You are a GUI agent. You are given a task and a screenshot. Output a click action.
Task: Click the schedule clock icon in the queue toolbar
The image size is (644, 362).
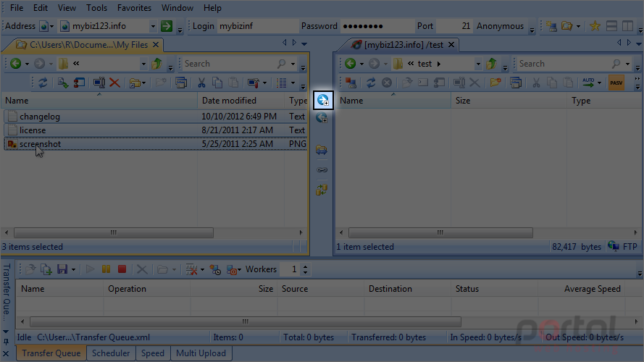(x=215, y=269)
